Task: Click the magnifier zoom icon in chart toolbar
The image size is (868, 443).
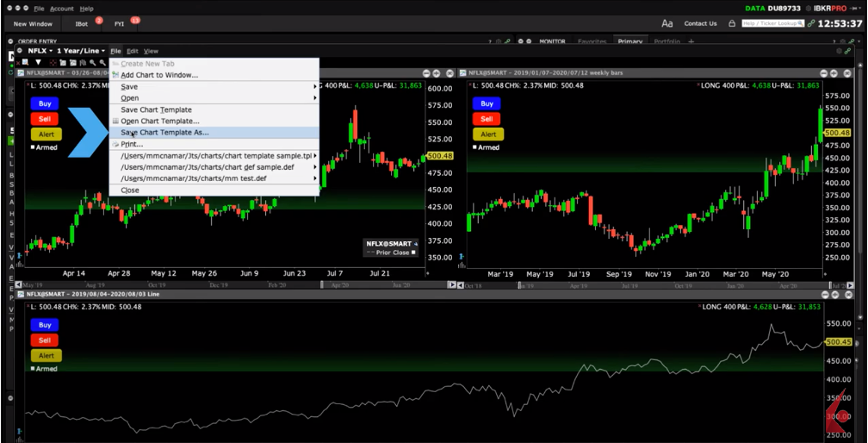Action: 93,63
